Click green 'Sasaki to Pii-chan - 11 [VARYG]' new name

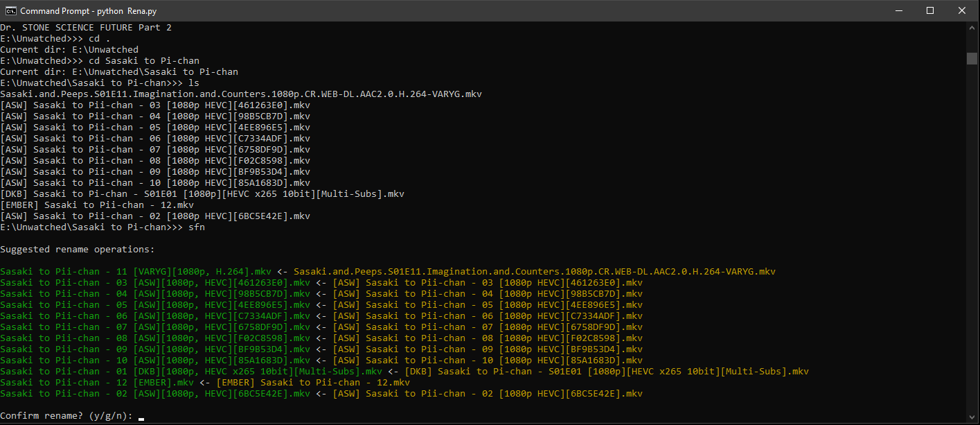136,272
